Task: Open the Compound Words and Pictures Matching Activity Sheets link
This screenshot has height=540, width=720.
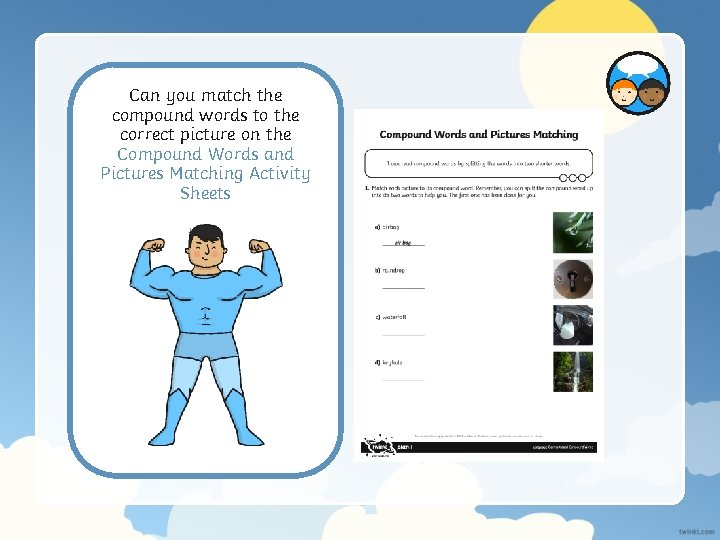Action: (205, 174)
